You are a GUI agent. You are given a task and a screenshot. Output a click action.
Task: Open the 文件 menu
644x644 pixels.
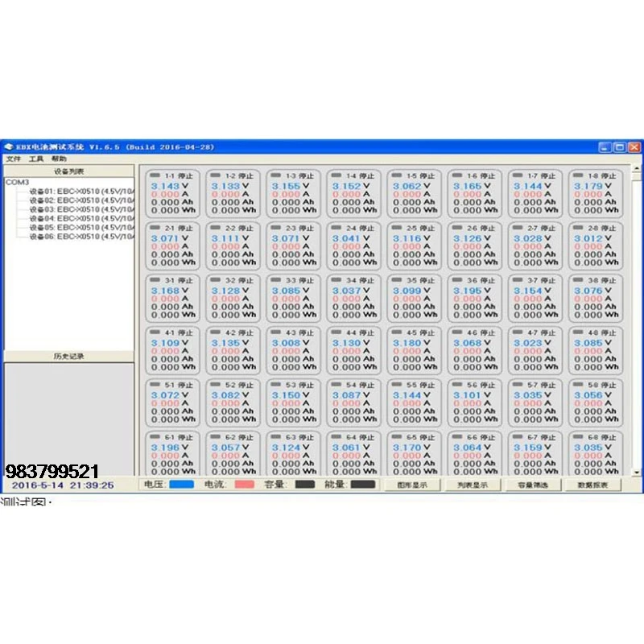point(13,159)
